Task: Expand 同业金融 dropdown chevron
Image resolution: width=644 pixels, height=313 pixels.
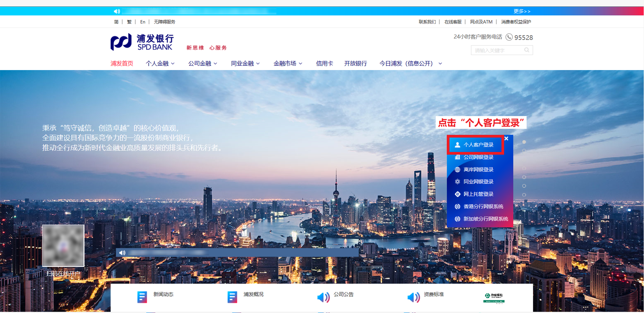Action: (x=258, y=63)
